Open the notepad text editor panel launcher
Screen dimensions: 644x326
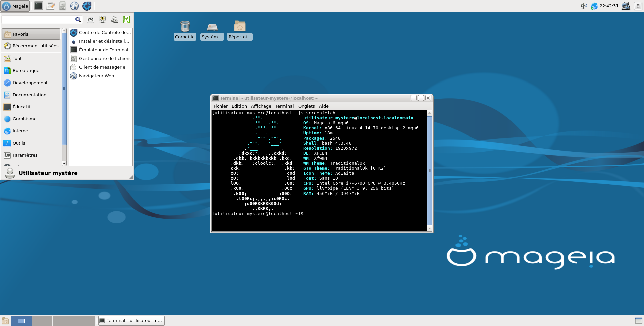pyautogui.click(x=51, y=6)
